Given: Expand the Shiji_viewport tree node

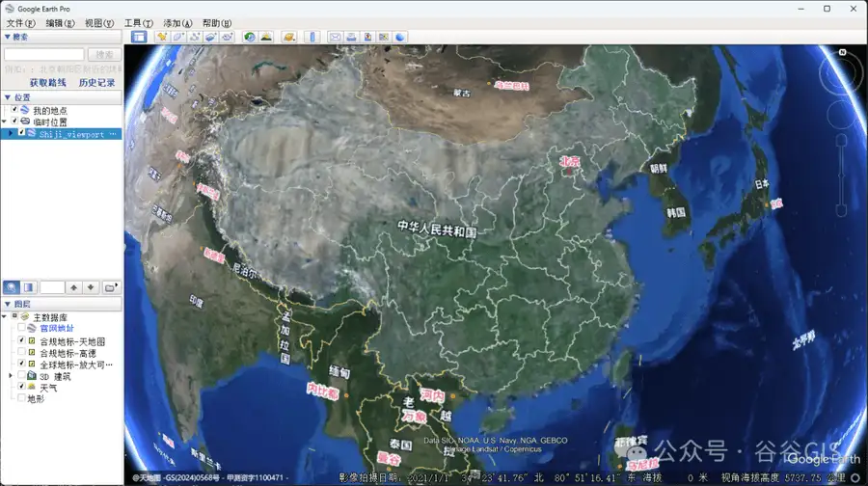Looking at the screenshot, I should [11, 133].
